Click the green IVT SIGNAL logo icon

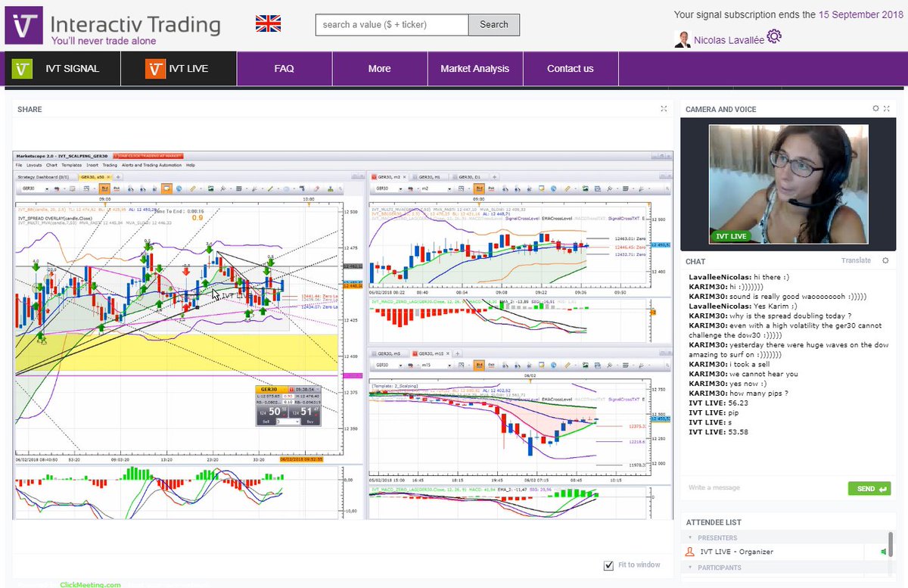[x=23, y=67]
